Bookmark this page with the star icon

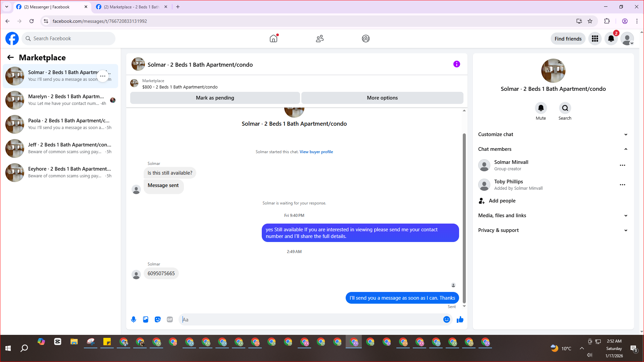590,21
